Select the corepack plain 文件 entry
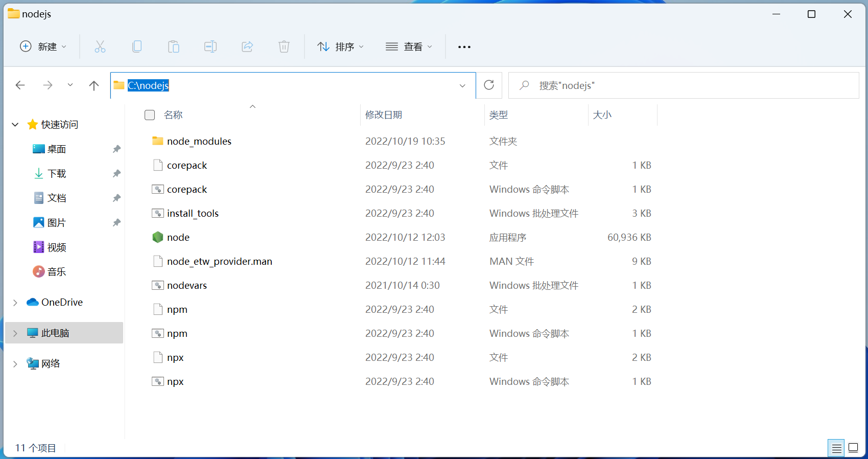The height and width of the screenshot is (459, 868). click(187, 165)
